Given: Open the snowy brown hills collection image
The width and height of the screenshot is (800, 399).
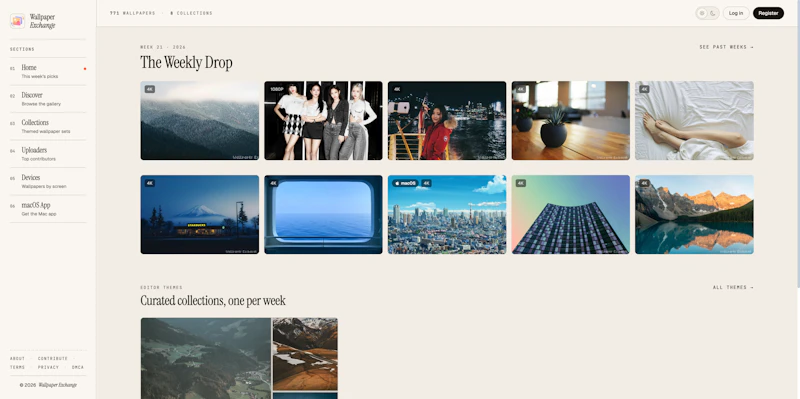Looking at the screenshot, I should (x=305, y=354).
